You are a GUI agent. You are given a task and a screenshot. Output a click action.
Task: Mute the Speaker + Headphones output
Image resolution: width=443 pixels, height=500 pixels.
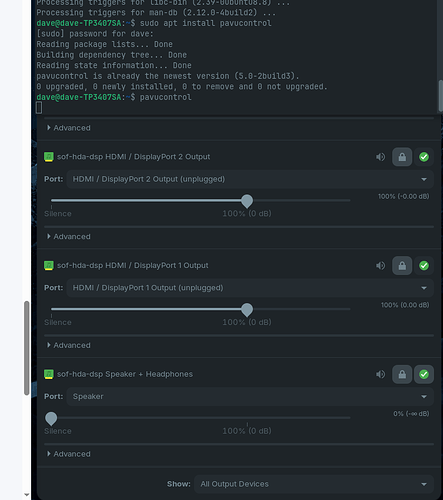click(x=380, y=374)
